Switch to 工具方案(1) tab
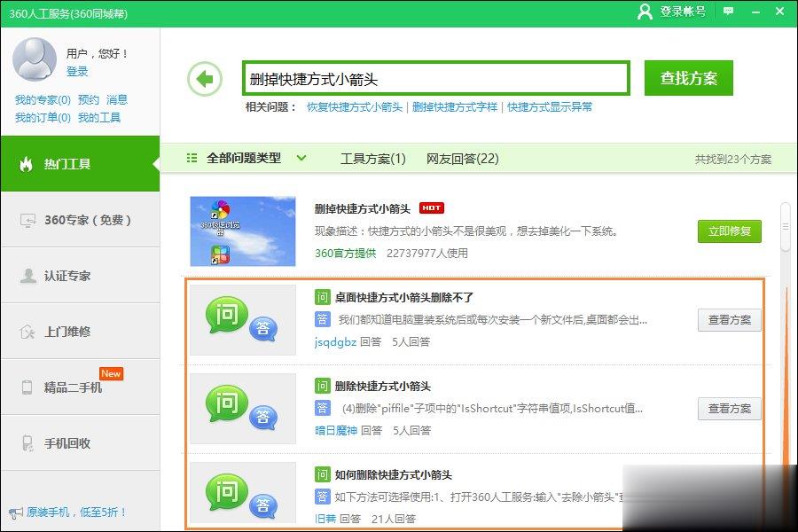The width and height of the screenshot is (798, 532). point(373,159)
